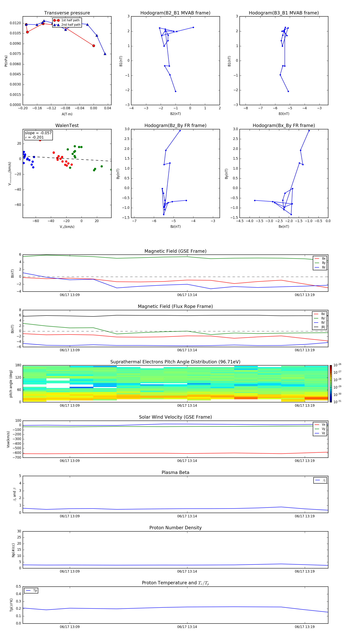Screen dimensions: 351x644
Task: Select the Bx' entry in Flux Rope legend
Action: (320, 314)
